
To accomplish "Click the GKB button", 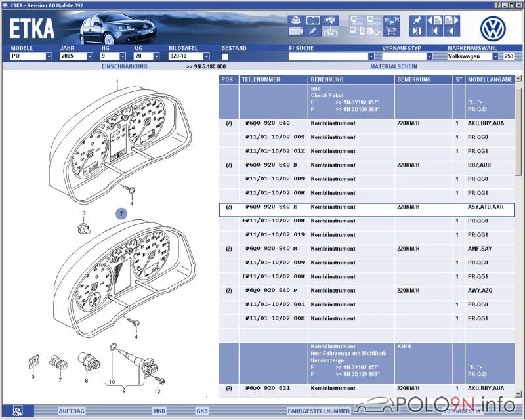I will tap(202, 411).
